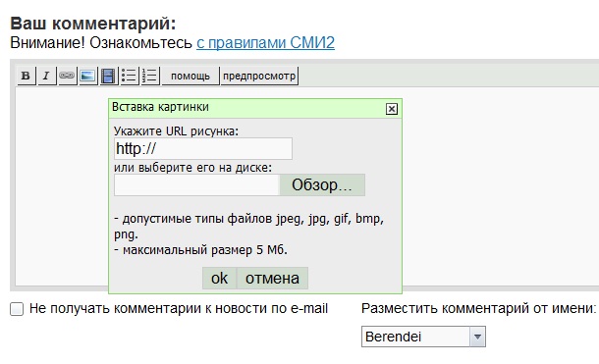
Task: Click the insert link chain icon
Action: pyautogui.click(x=67, y=76)
